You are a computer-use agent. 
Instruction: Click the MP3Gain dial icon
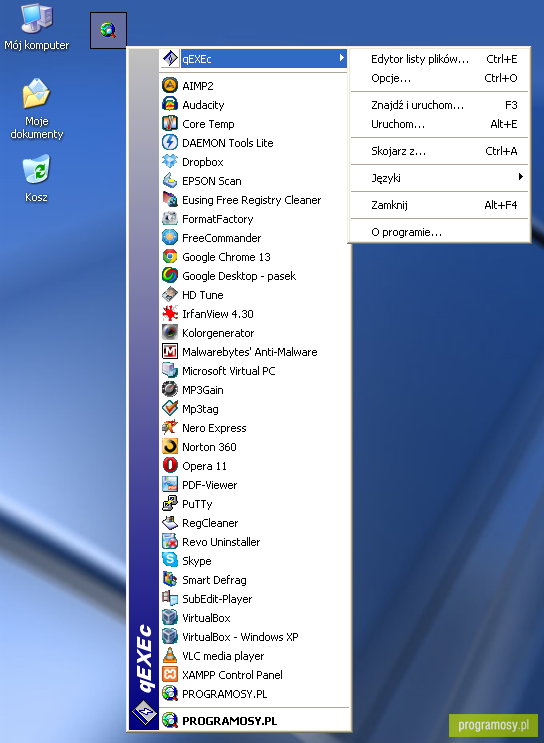pyautogui.click(x=170, y=390)
